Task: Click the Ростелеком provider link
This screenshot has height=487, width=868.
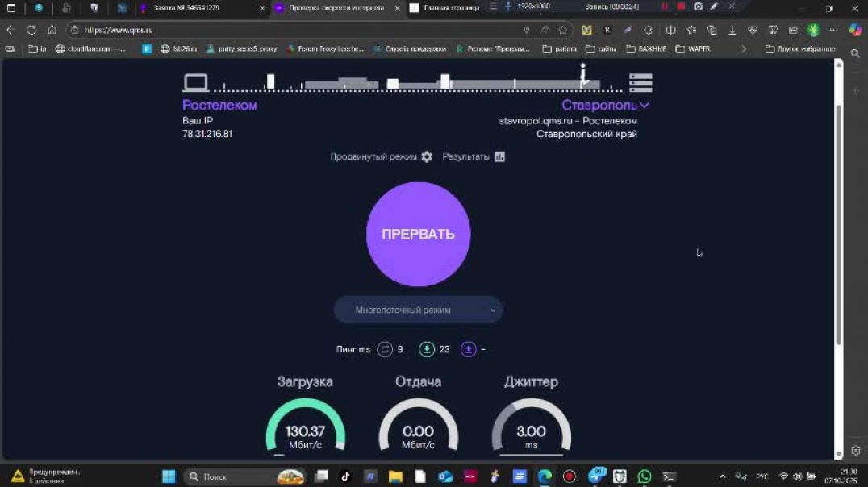Action: click(x=219, y=106)
